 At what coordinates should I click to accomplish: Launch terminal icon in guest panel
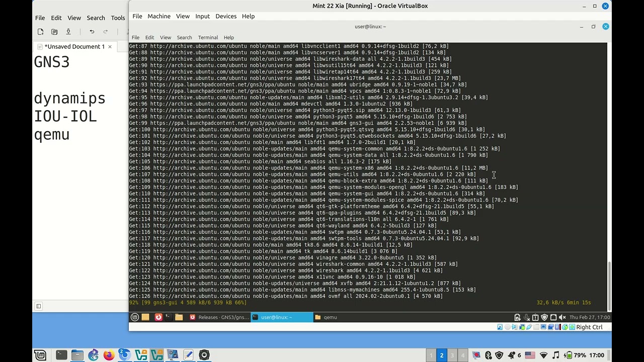point(168,317)
